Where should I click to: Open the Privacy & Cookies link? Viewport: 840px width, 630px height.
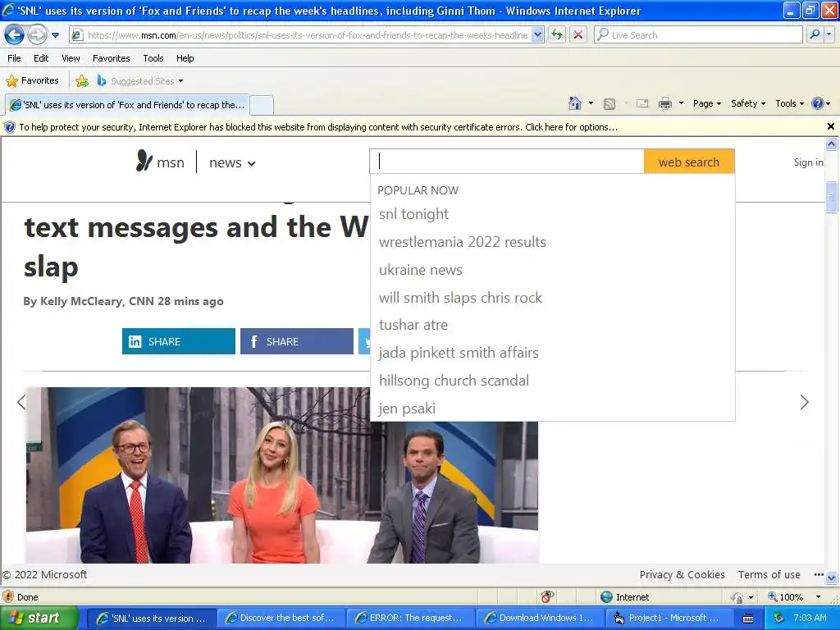pos(682,575)
